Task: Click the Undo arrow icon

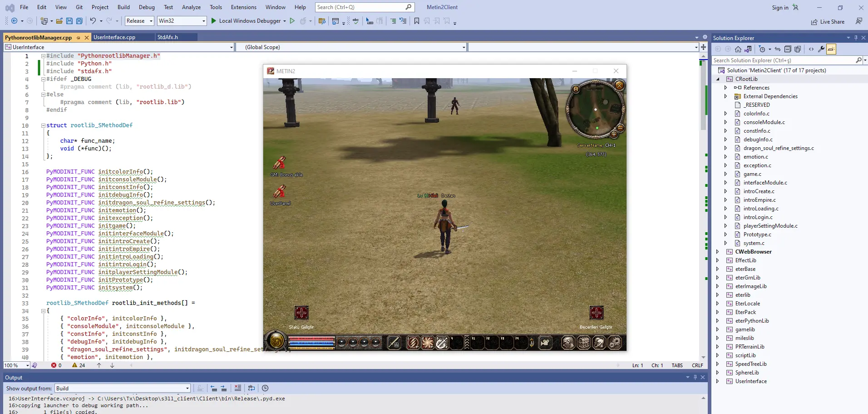Action: [x=93, y=21]
